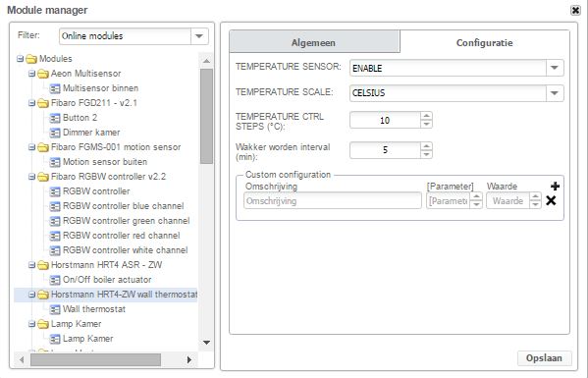Click the TEMPERATURE CTRL STEPS number field
Image resolution: width=588 pixels, height=378 pixels.
[x=385, y=121]
